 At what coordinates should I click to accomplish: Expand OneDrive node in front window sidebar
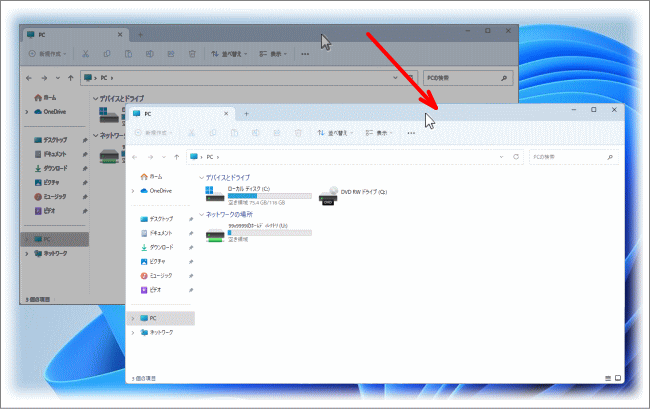tap(133, 191)
